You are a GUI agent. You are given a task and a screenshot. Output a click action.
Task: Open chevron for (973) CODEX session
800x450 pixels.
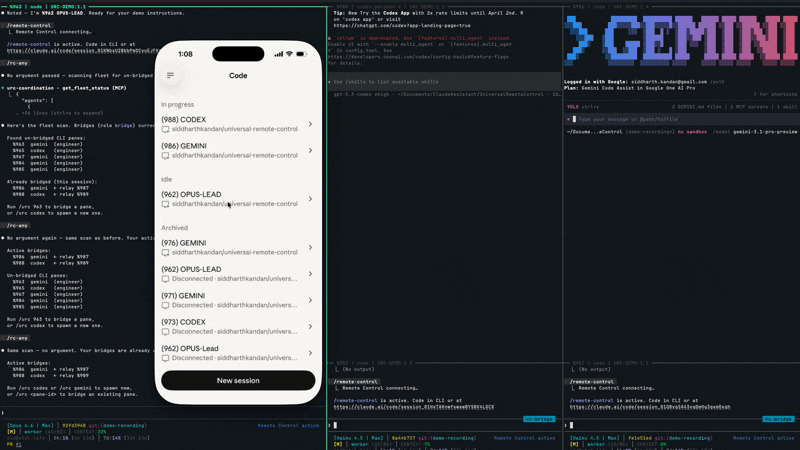click(x=310, y=327)
